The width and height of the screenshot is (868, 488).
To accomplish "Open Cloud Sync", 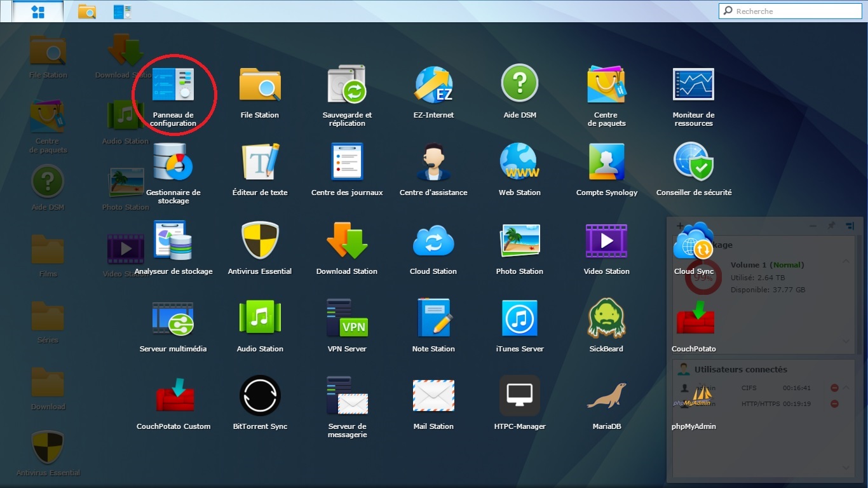I will coord(693,241).
